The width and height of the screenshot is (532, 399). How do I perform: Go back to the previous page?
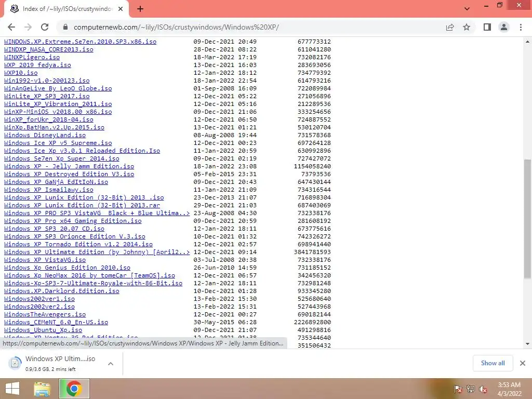pyautogui.click(x=11, y=27)
